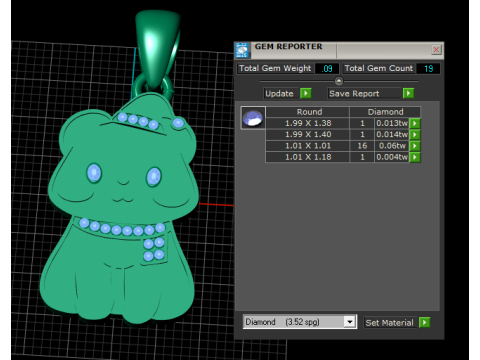Viewport: 480px width, 360px height.
Task: Click the Diamond column header
Action: click(385, 112)
